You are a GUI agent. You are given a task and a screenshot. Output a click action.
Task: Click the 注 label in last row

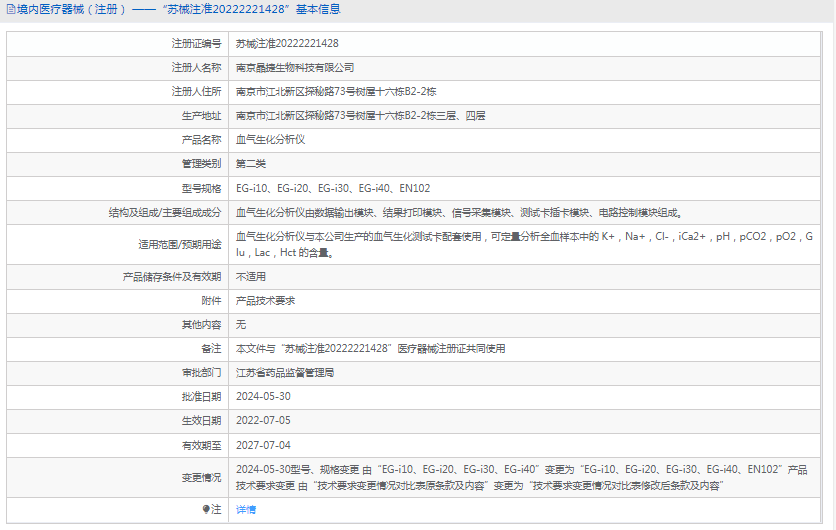click(x=216, y=510)
